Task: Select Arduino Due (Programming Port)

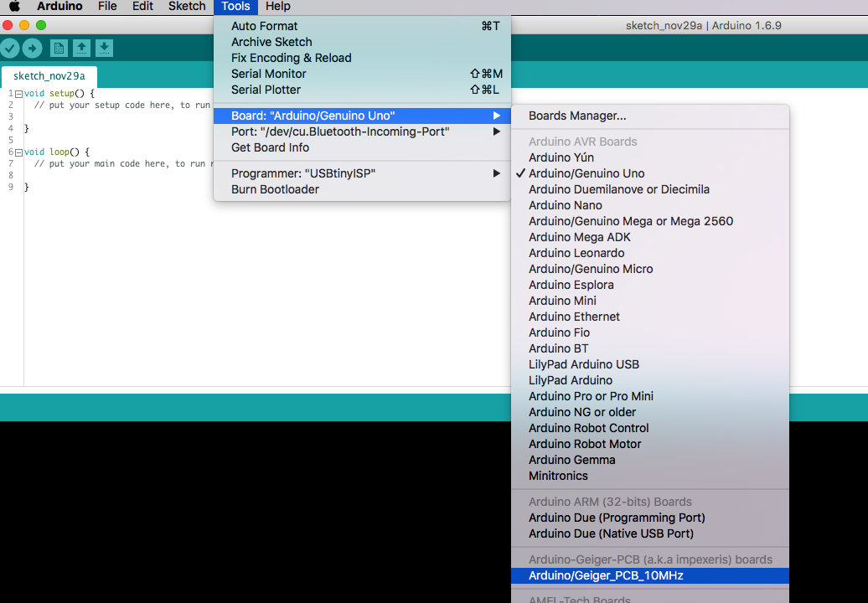Action: 650,518
